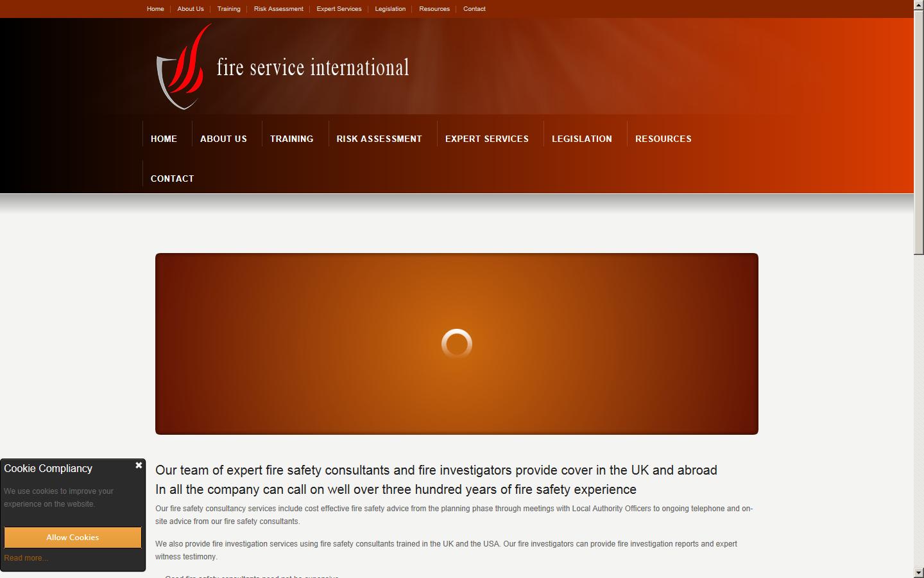Viewport: 924px width, 578px height.
Task: Open LEGISLATION in the main navigation
Action: [581, 139]
